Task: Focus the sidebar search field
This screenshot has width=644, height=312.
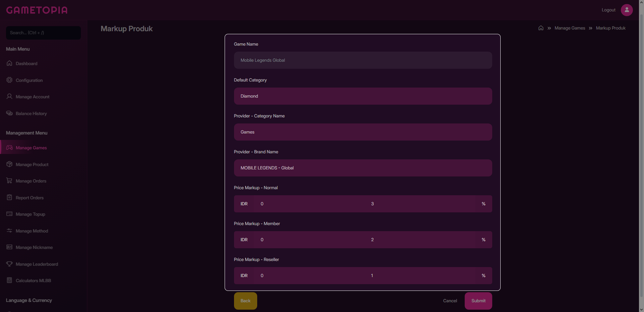Action: (43, 33)
